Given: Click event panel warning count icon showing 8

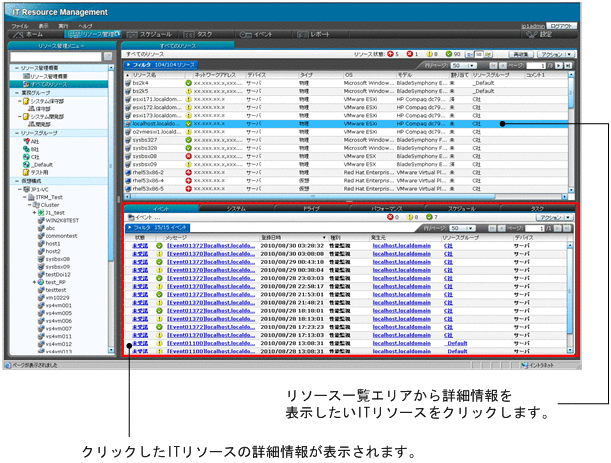Looking at the screenshot, I should 410,217.
